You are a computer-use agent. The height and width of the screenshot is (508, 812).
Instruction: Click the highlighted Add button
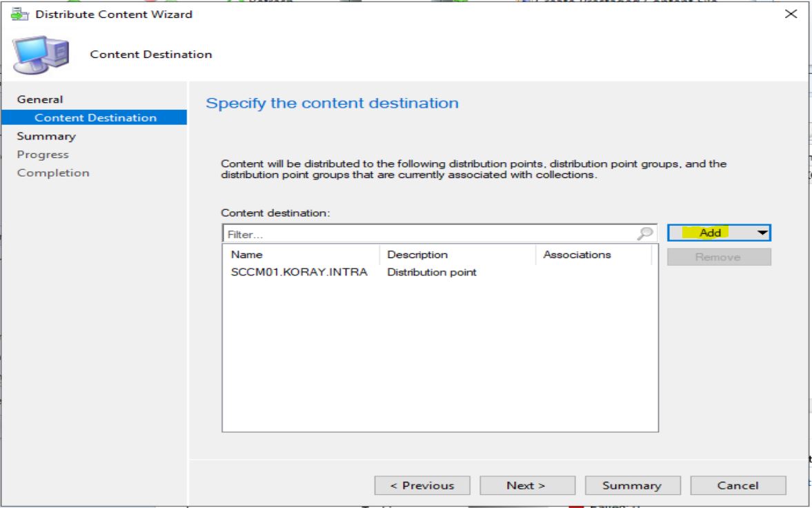pos(713,233)
